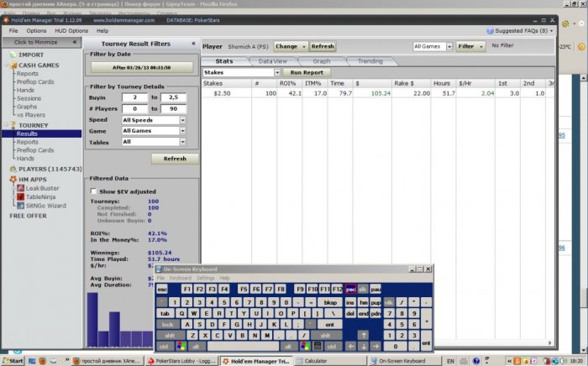This screenshot has height=366, width=588.
Task: Open the Stakes report dropdown
Action: pos(277,72)
